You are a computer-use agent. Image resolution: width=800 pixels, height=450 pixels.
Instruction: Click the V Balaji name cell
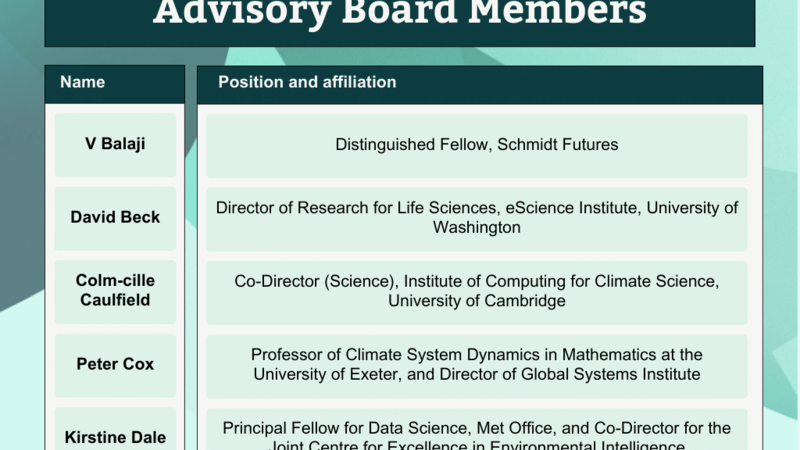click(115, 144)
